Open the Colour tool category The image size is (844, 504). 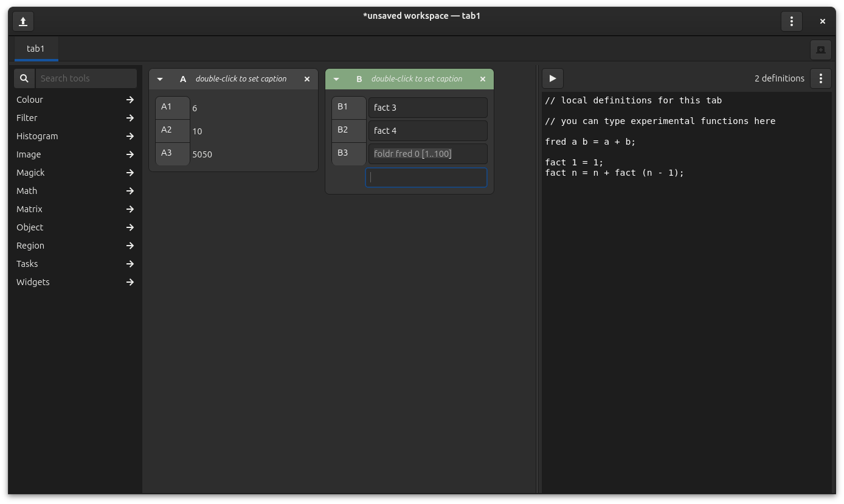(75, 100)
